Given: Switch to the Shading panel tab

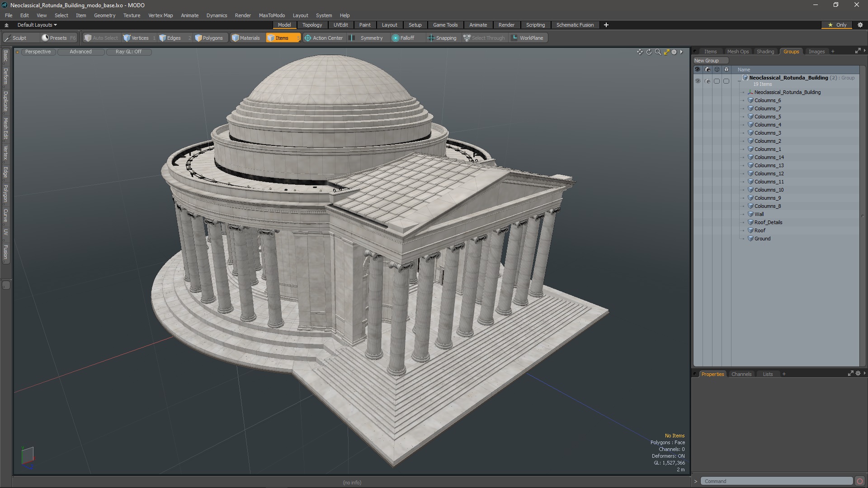Looking at the screenshot, I should tap(765, 52).
